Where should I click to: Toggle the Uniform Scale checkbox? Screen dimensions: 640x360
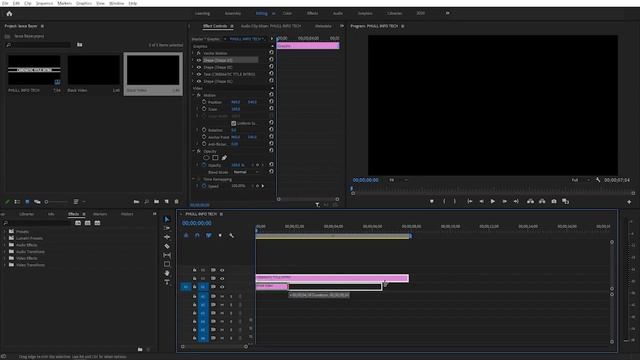click(233, 123)
